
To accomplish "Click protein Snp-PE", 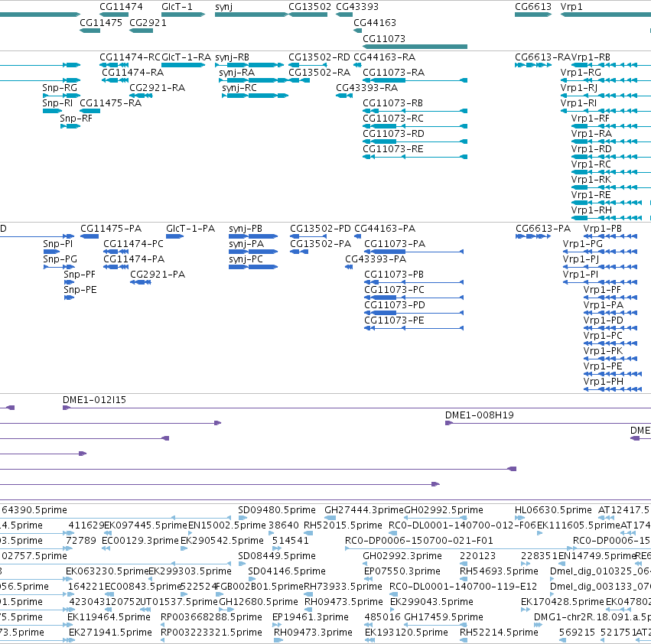I will tap(69, 298).
